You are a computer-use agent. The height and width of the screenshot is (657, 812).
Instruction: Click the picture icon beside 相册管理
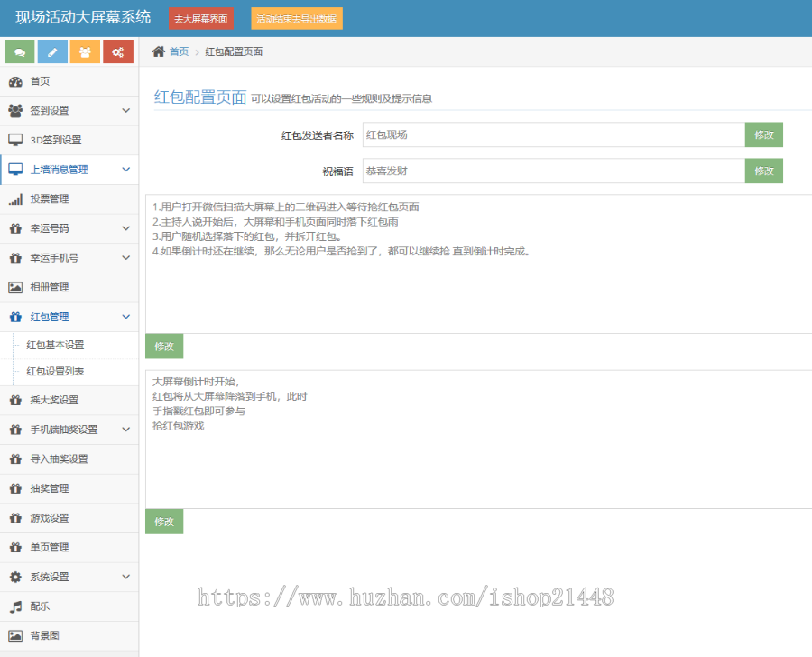point(15,288)
